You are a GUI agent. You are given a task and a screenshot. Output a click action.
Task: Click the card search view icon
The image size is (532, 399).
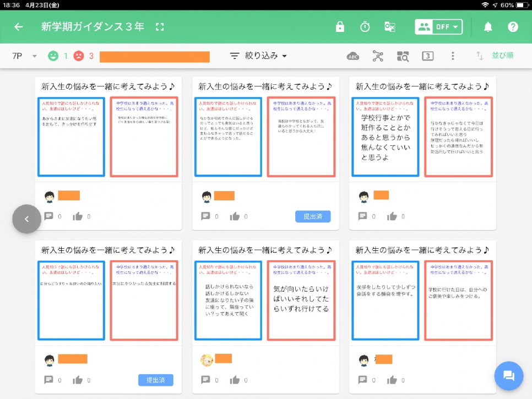tap(403, 56)
